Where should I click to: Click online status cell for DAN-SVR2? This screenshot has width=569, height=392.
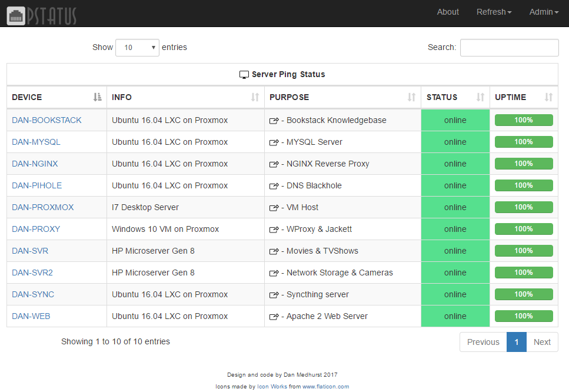point(455,273)
